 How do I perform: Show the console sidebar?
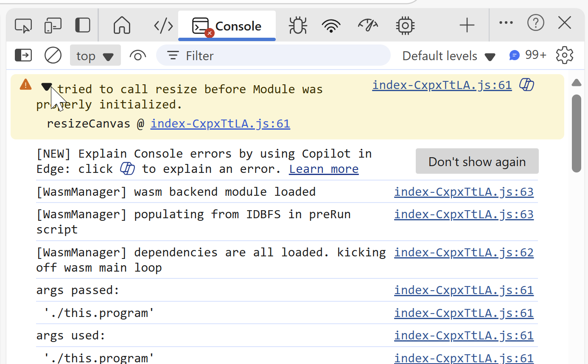23,56
